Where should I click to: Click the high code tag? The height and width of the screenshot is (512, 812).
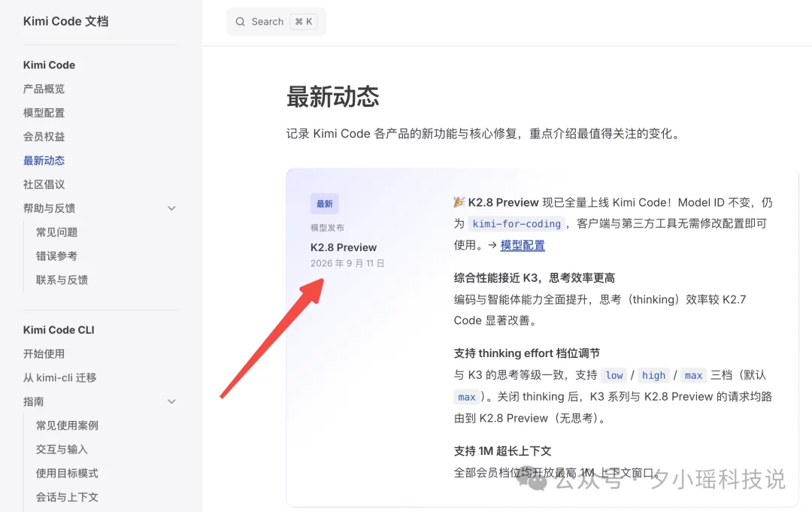coord(653,375)
